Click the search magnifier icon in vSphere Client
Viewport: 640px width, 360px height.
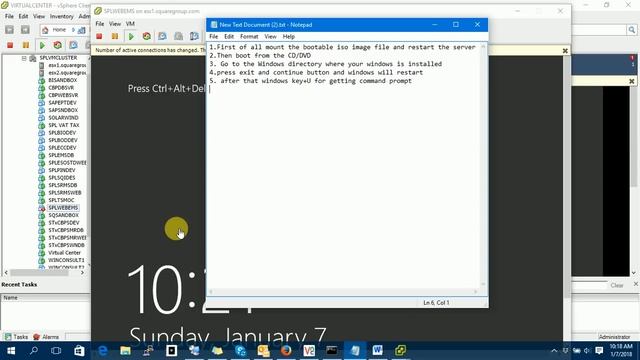tap(631, 30)
